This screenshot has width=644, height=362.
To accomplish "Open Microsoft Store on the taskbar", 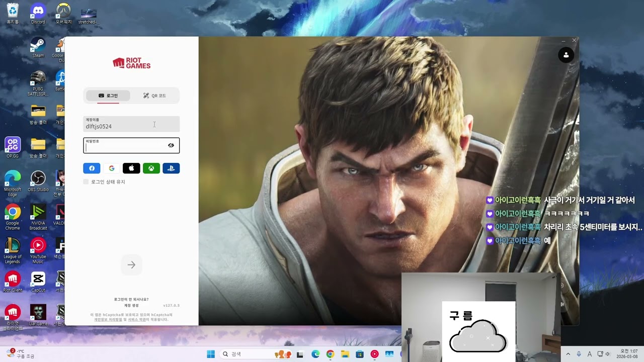I will (360, 354).
